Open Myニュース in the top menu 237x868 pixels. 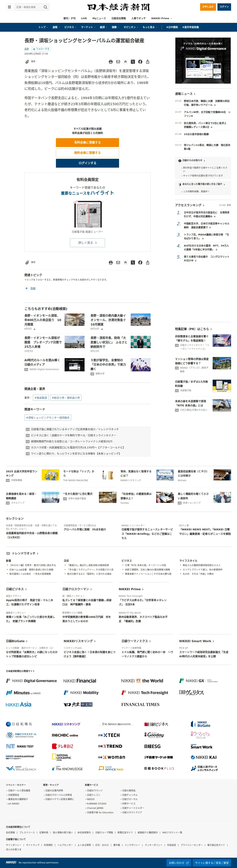99,19
